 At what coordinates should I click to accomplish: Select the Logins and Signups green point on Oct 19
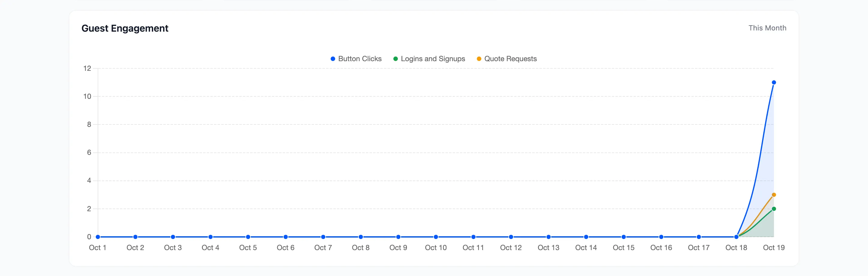click(774, 209)
